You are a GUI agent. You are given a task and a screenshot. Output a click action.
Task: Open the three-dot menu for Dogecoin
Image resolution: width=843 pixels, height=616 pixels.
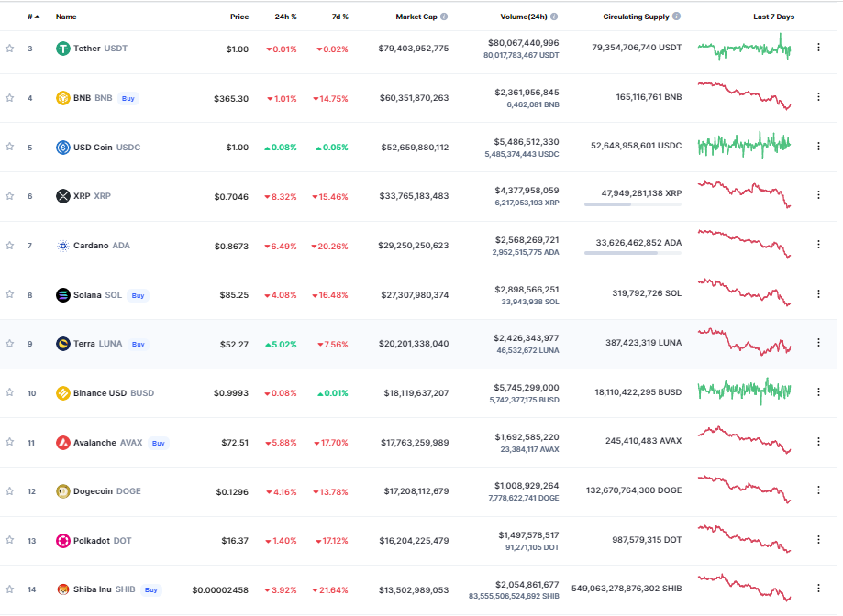pos(818,490)
